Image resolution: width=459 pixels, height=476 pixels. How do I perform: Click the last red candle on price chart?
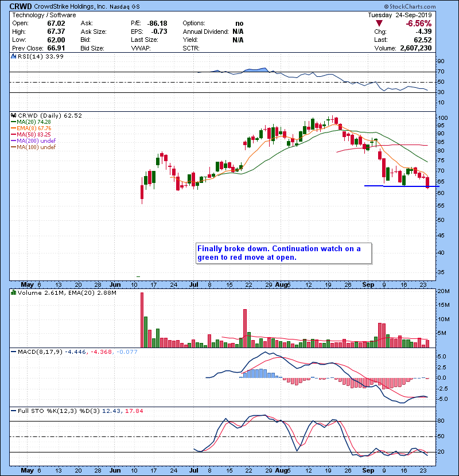coord(427,182)
